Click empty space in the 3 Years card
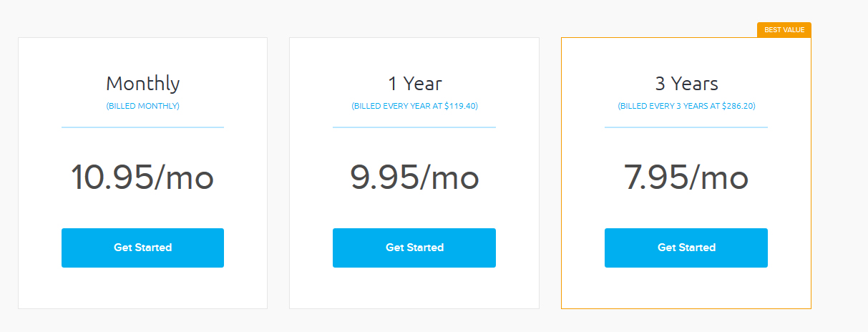The width and height of the screenshot is (868, 332). (x=686, y=288)
